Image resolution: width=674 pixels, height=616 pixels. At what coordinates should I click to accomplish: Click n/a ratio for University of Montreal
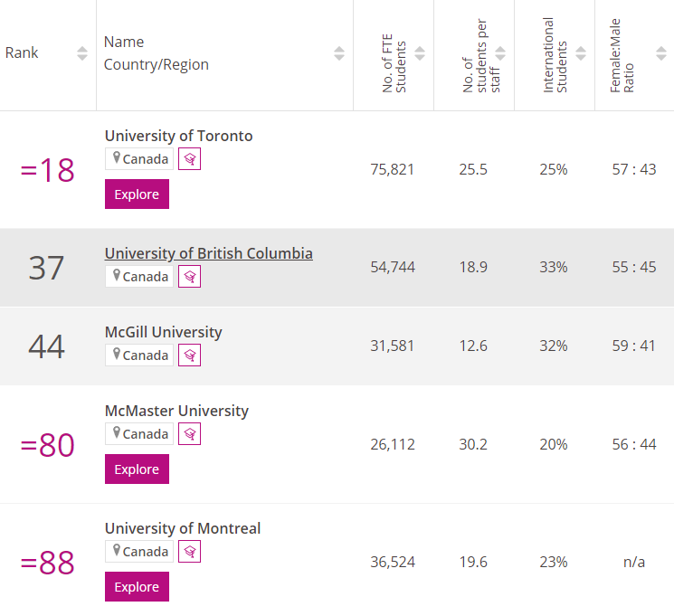pos(634,563)
